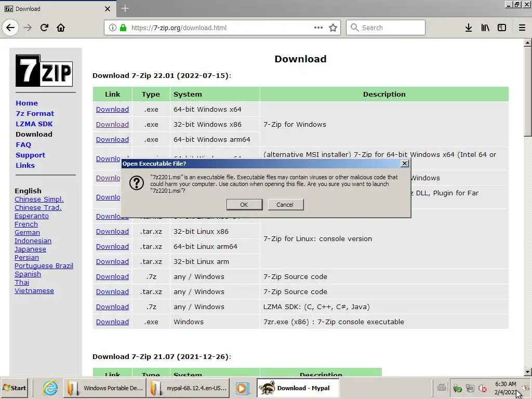
Task: Click the 7-Zip logo image
Action: click(44, 71)
